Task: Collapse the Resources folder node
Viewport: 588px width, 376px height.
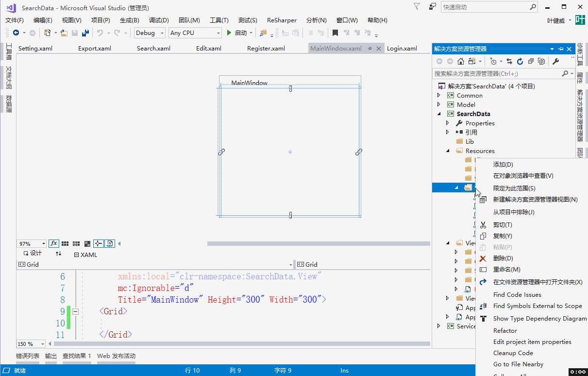Action: point(448,151)
